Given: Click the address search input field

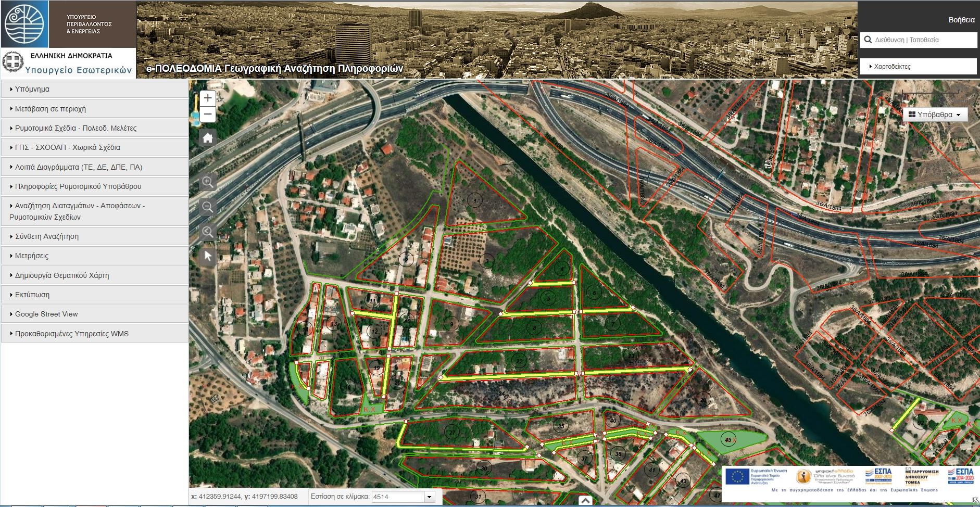Looking at the screenshot, I should click(923, 40).
